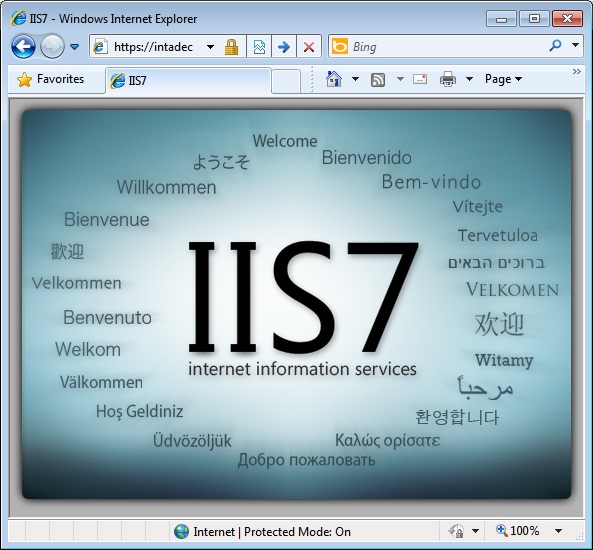Click the window resize grip

[x=579, y=535]
